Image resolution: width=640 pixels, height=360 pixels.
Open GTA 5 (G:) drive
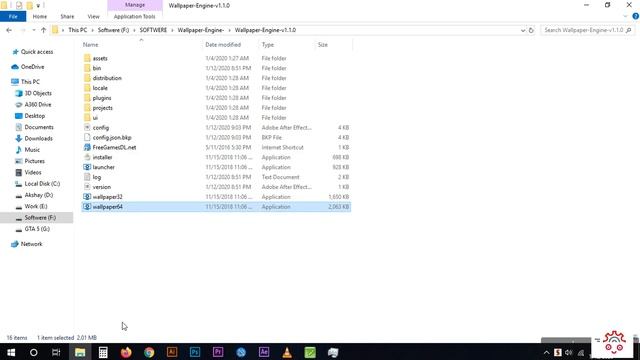(x=37, y=229)
